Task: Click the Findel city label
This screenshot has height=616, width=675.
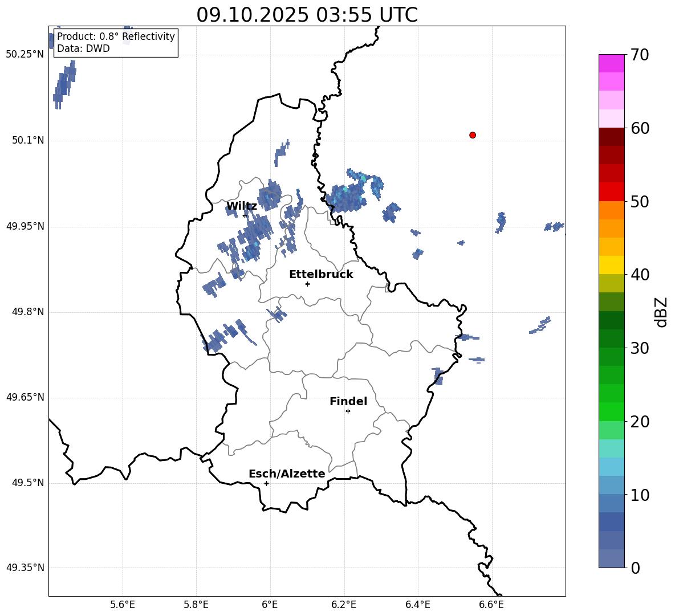Action: [348, 401]
